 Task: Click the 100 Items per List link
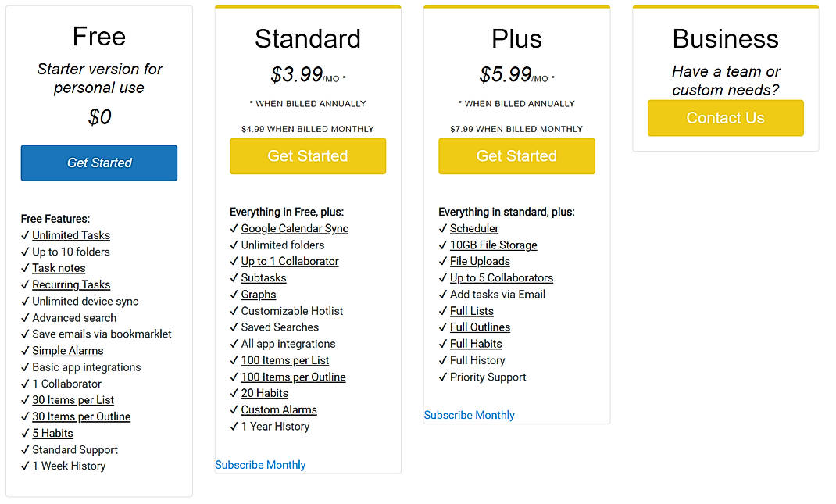(x=285, y=360)
